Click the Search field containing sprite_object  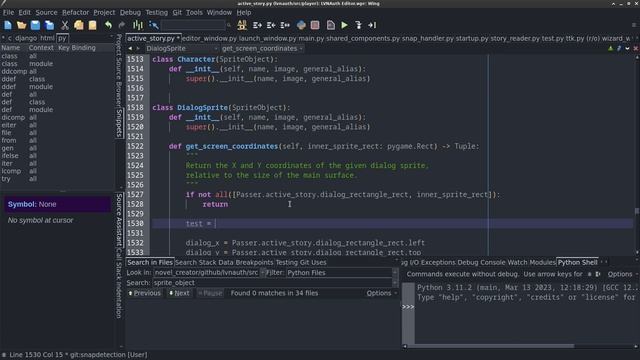272,282
